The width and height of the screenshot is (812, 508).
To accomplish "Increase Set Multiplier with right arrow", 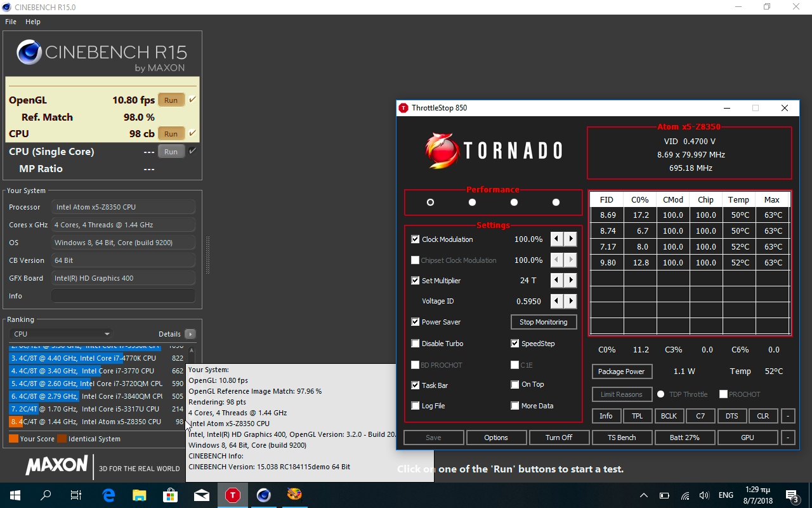I will click(570, 281).
